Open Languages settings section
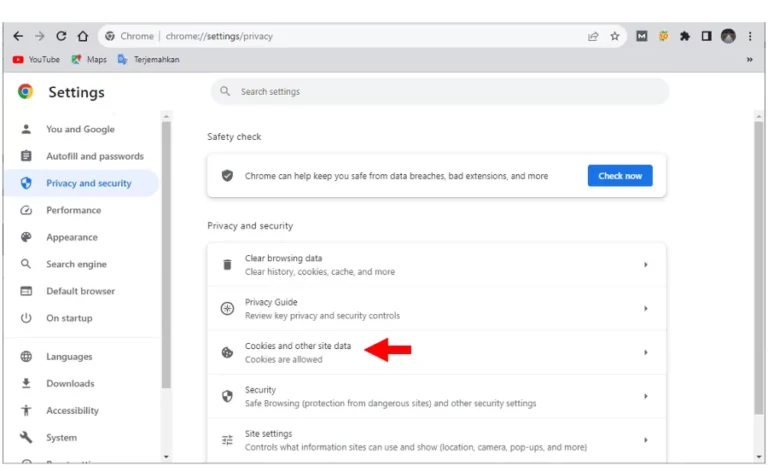The width and height of the screenshot is (768, 471). (x=82, y=356)
